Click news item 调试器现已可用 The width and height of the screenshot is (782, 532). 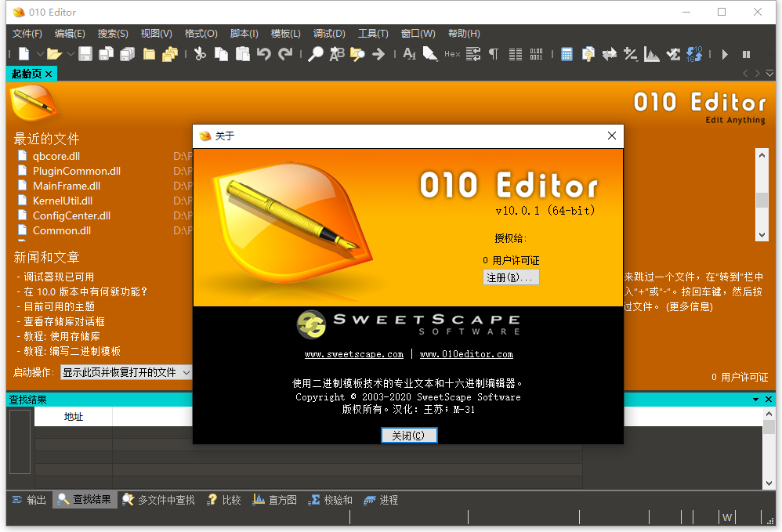click(59, 277)
